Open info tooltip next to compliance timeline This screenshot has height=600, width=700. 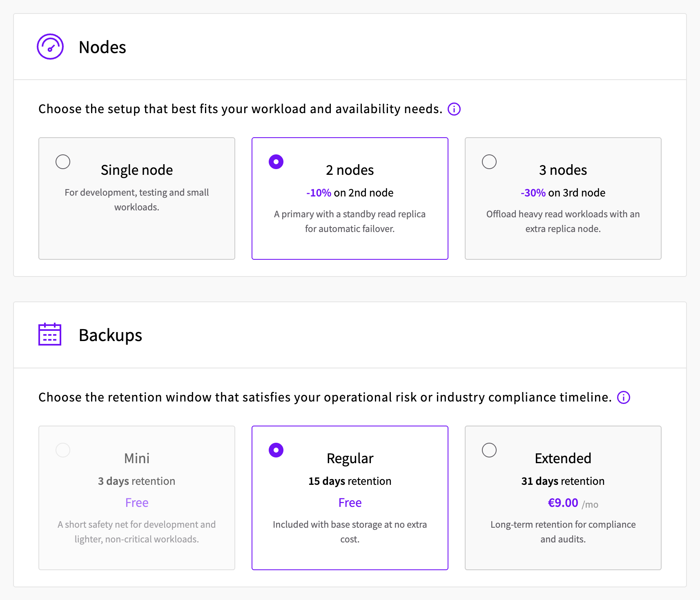[x=623, y=397]
